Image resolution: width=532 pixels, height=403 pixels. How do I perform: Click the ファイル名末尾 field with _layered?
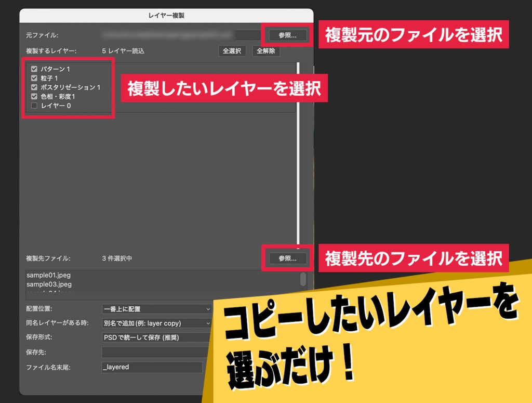pos(152,367)
